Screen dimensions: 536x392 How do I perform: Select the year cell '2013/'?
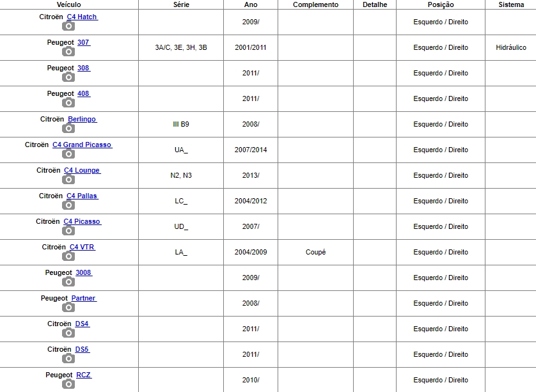pos(251,176)
